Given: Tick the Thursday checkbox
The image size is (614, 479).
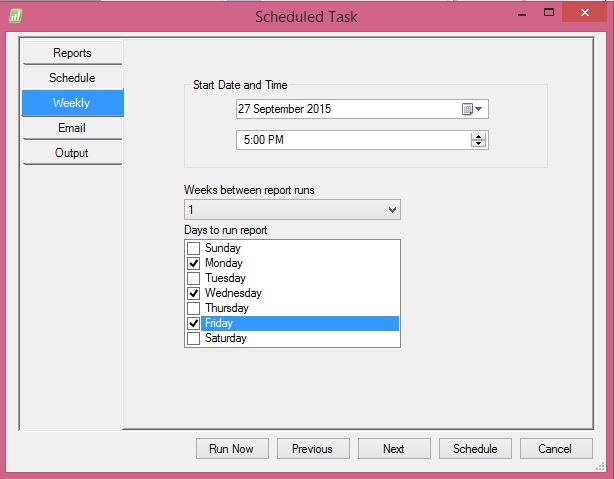Looking at the screenshot, I should coord(193,308).
